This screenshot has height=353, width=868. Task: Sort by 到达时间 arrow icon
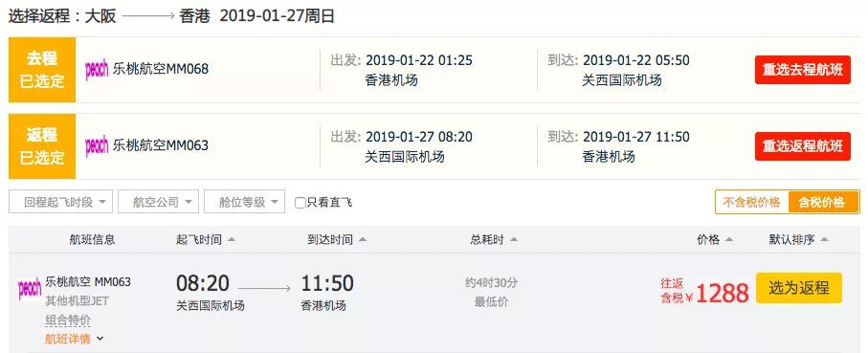tap(363, 239)
